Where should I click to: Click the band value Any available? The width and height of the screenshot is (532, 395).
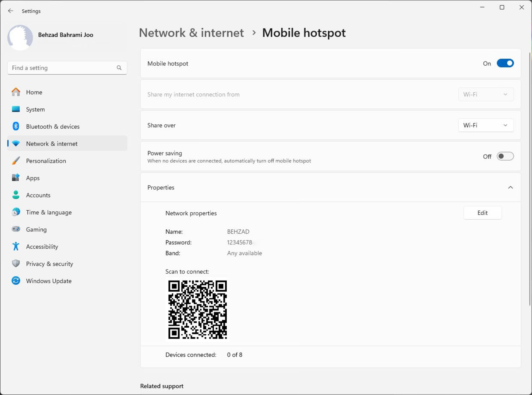[x=244, y=253]
